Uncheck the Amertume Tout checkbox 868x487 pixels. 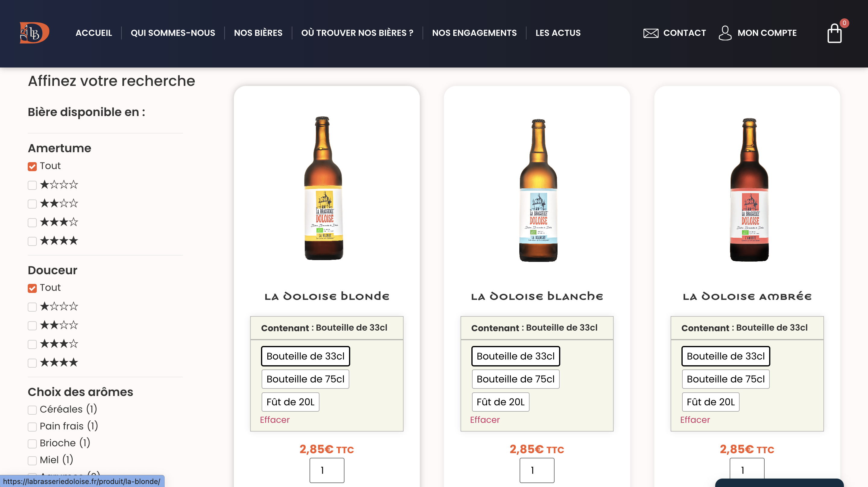32,166
